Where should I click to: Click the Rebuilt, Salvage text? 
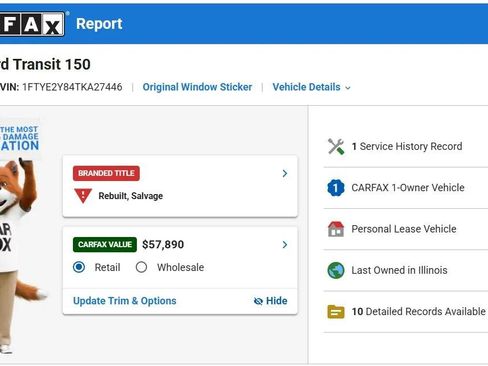click(x=131, y=196)
